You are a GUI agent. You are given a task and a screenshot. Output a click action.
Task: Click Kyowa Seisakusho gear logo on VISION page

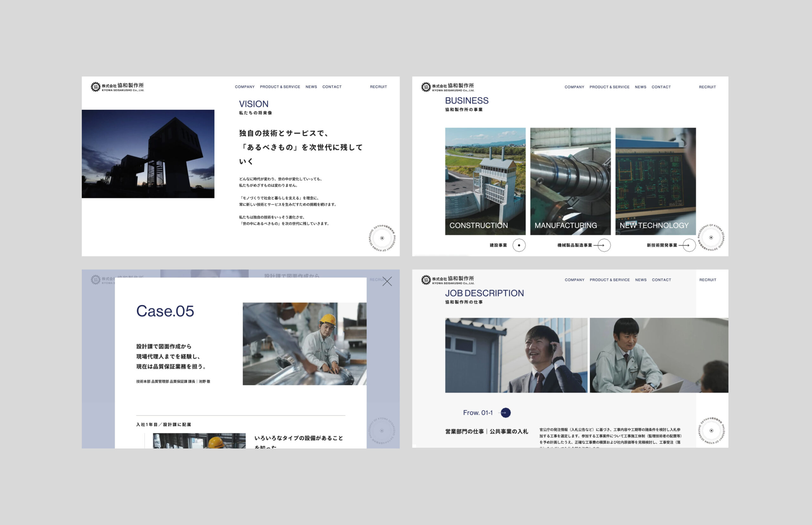pos(95,87)
